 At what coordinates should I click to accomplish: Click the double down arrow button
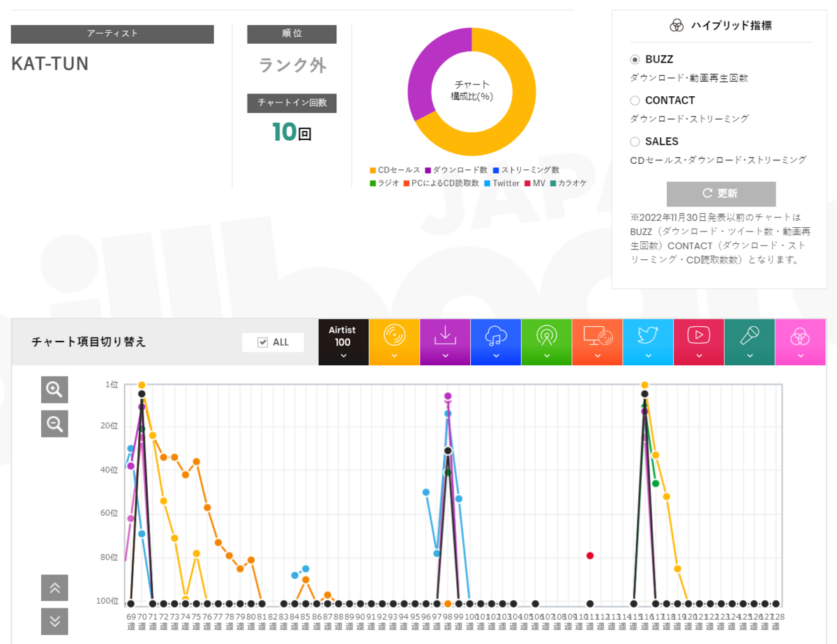[54, 622]
